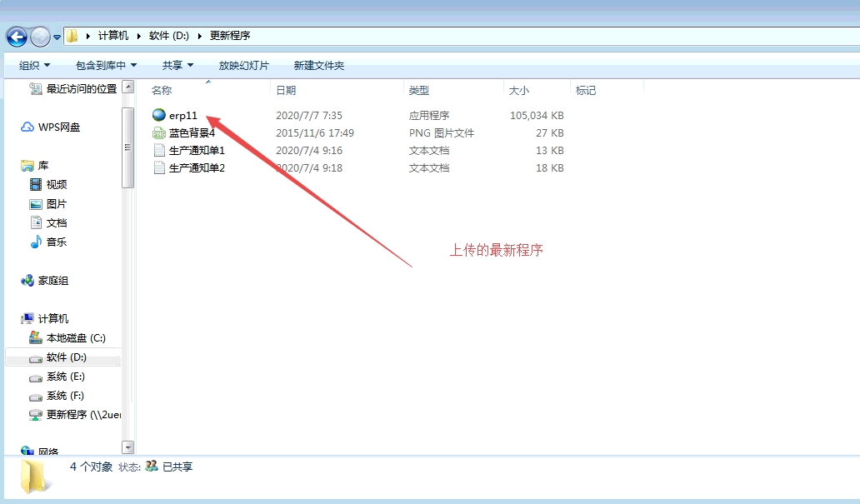
Task: Click the Back navigation arrow button
Action: click(17, 37)
